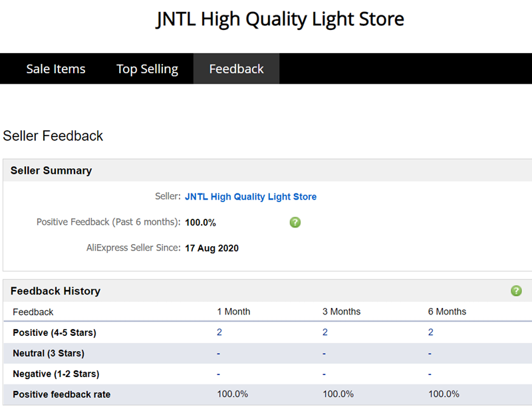Click the 17 Aug 2020 seller since date
Image resolution: width=532 pixels, height=413 pixels.
211,248
